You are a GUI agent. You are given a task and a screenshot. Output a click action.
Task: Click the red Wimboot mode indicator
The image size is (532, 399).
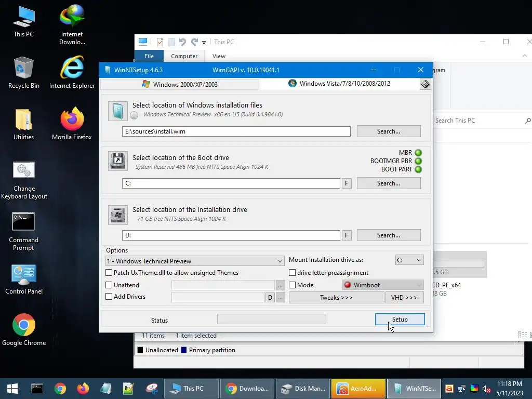pyautogui.click(x=348, y=285)
